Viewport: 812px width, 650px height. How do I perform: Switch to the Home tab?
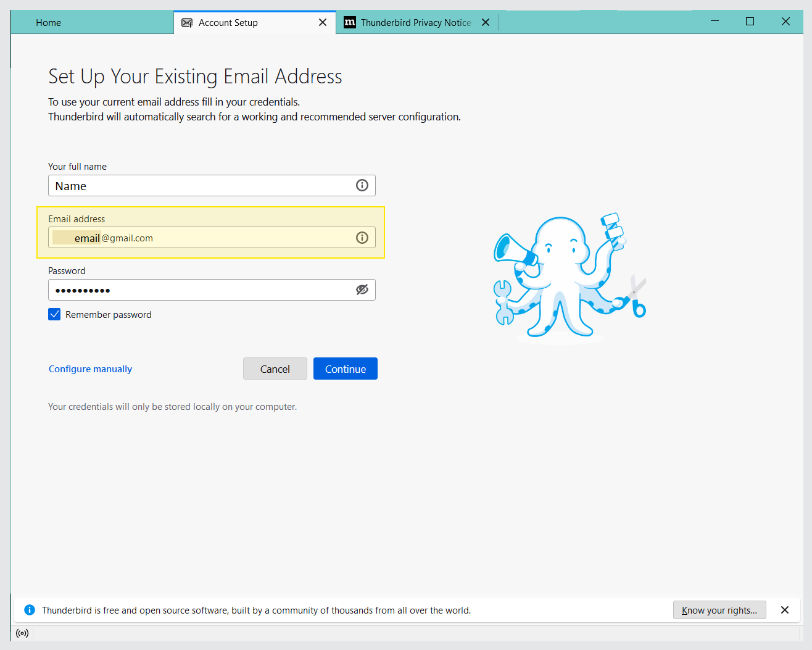click(x=93, y=22)
